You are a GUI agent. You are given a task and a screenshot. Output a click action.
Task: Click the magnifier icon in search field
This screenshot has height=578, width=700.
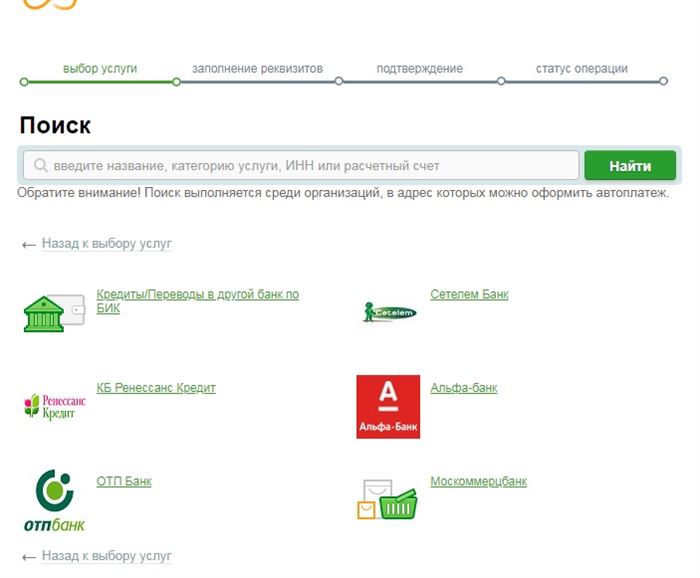(41, 166)
